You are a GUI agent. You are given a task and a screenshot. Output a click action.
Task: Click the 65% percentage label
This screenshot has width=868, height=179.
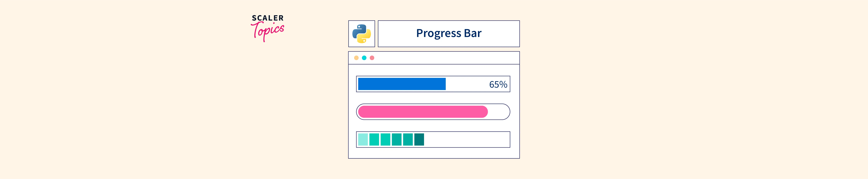click(x=498, y=84)
